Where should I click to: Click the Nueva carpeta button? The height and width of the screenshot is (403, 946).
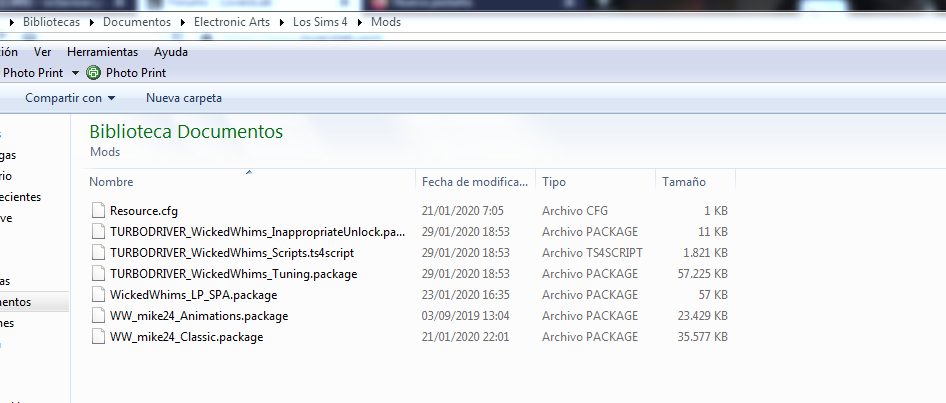coord(184,98)
